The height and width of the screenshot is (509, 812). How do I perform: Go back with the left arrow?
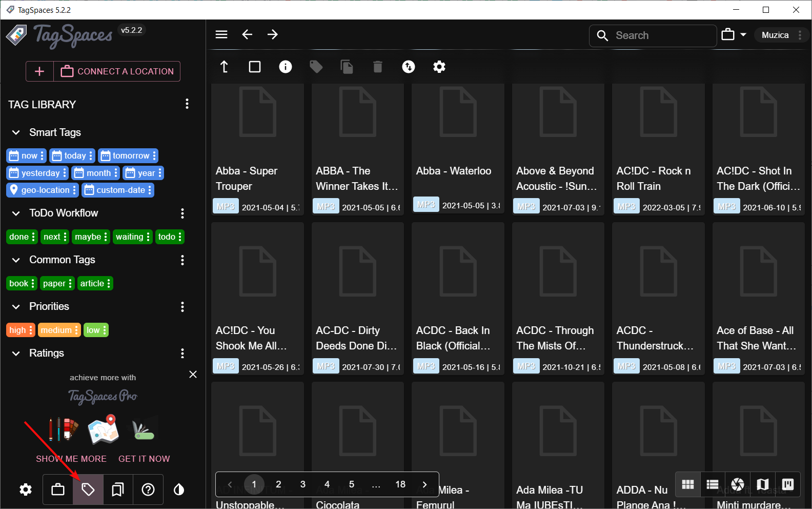pos(247,34)
